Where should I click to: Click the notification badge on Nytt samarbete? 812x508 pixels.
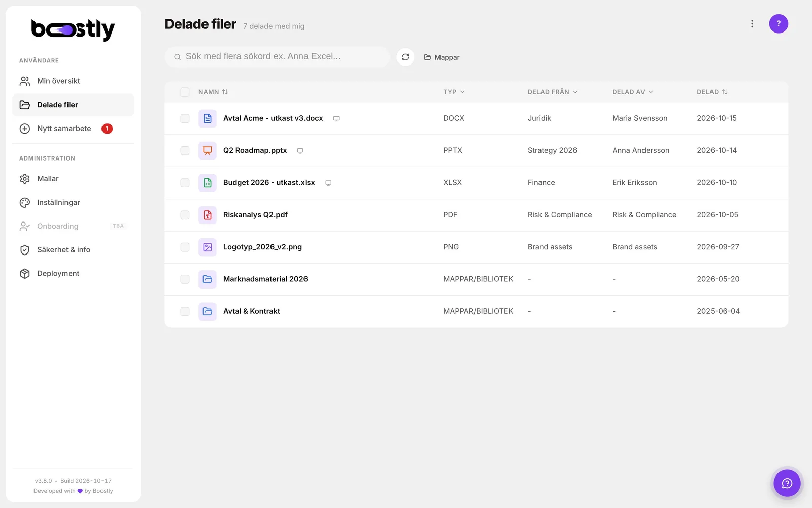107,129
